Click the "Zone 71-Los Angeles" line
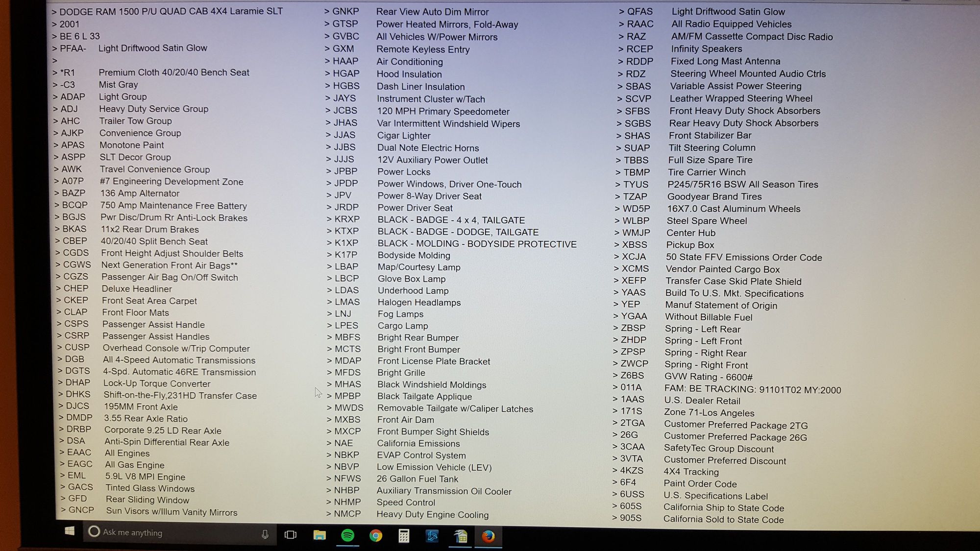This screenshot has width=980, height=551. (709, 413)
